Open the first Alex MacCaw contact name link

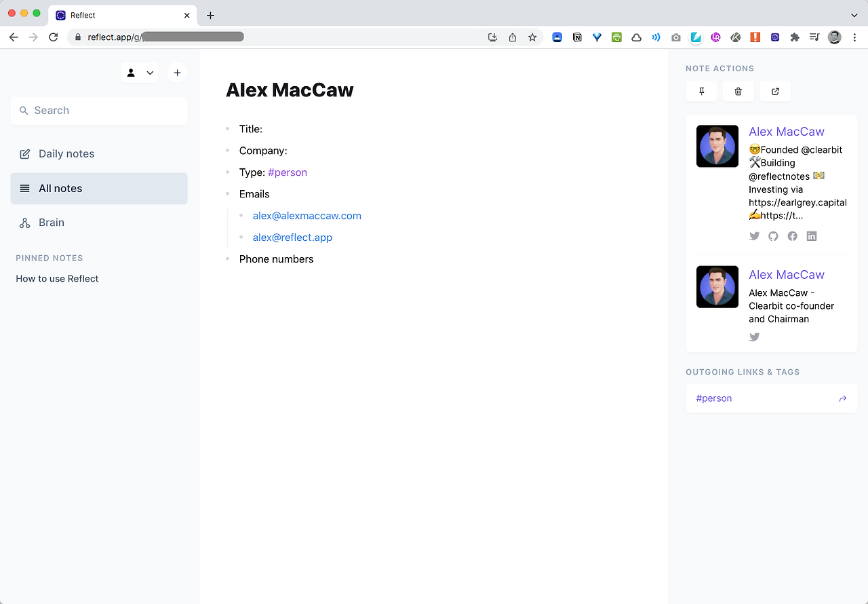tap(787, 132)
